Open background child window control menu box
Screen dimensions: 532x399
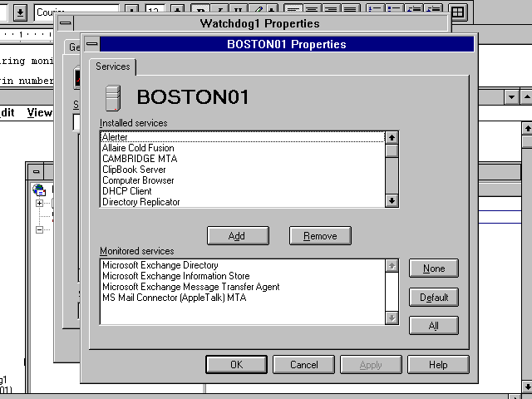37,172
